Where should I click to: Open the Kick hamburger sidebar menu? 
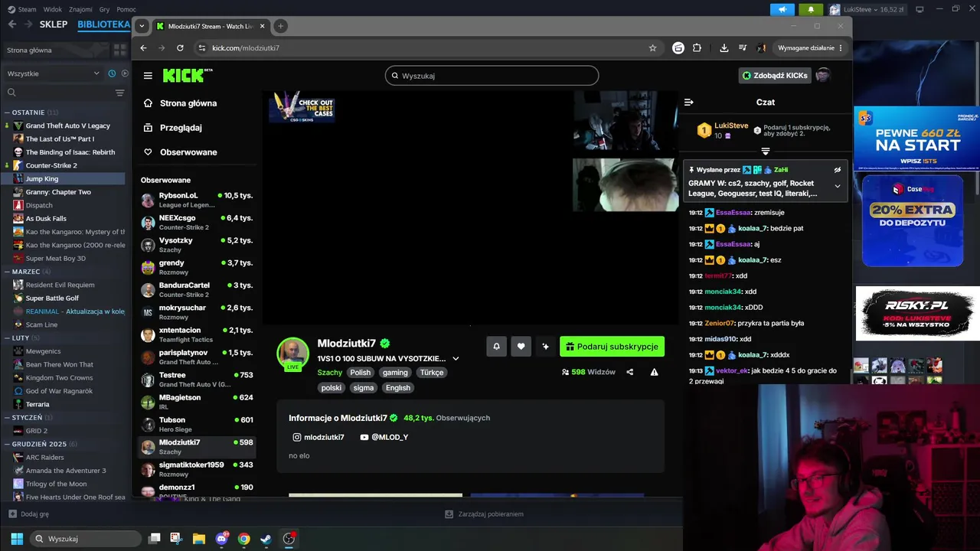pos(148,76)
